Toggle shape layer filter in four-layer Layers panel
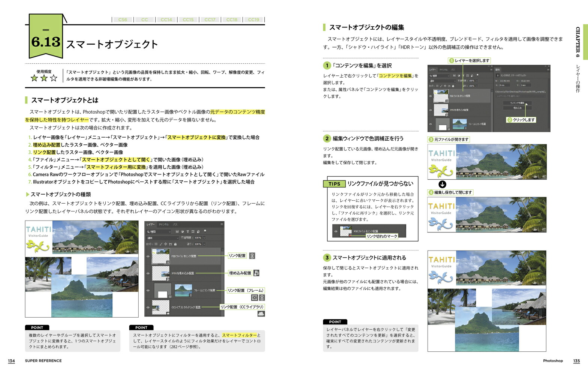The width and height of the screenshot is (588, 375). point(193,231)
